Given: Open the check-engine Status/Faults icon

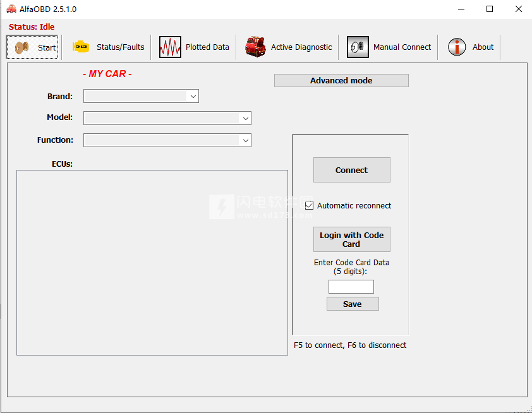Looking at the screenshot, I should [x=81, y=47].
